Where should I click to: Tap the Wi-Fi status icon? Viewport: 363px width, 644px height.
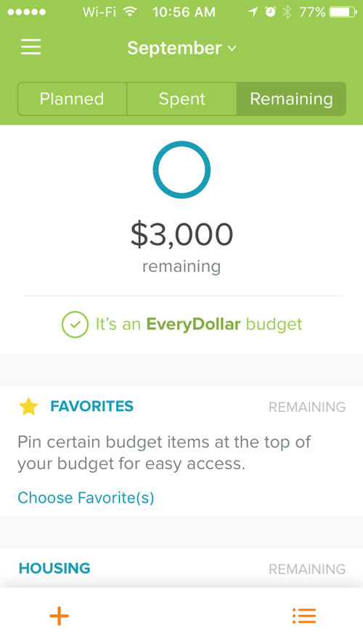pyautogui.click(x=129, y=12)
